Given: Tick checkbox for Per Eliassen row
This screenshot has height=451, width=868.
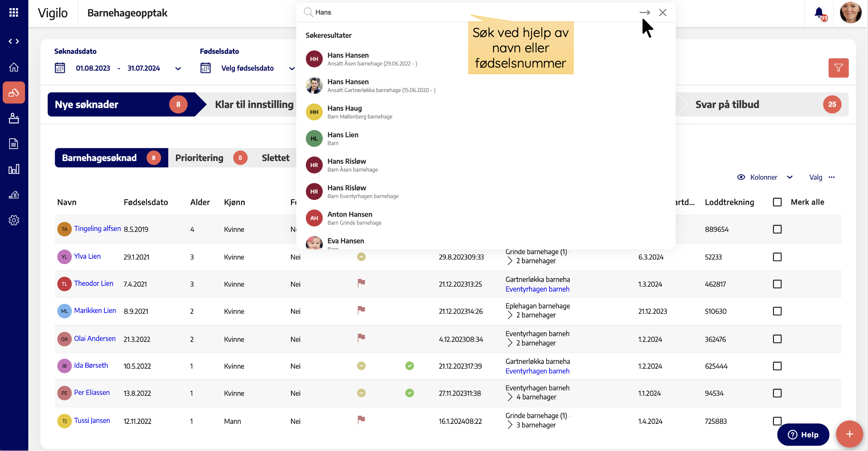Looking at the screenshot, I should tap(777, 393).
